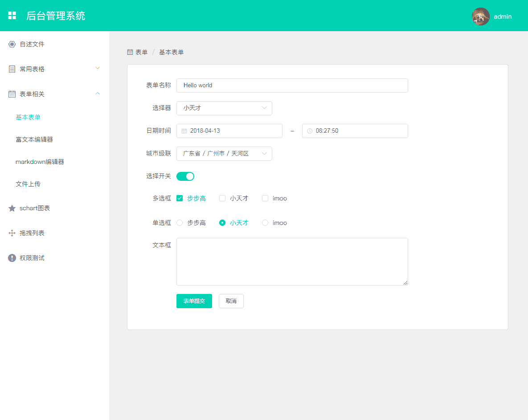Click the 自述文件 sidebar icon
The image size is (528, 420).
click(12, 45)
